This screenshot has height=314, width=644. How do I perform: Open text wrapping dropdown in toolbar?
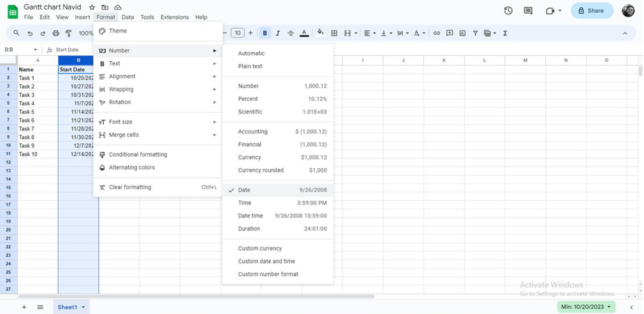pyautogui.click(x=403, y=33)
